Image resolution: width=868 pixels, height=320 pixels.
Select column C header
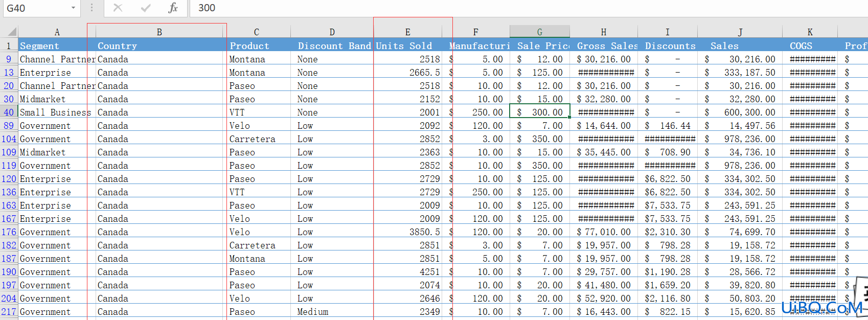pyautogui.click(x=257, y=32)
